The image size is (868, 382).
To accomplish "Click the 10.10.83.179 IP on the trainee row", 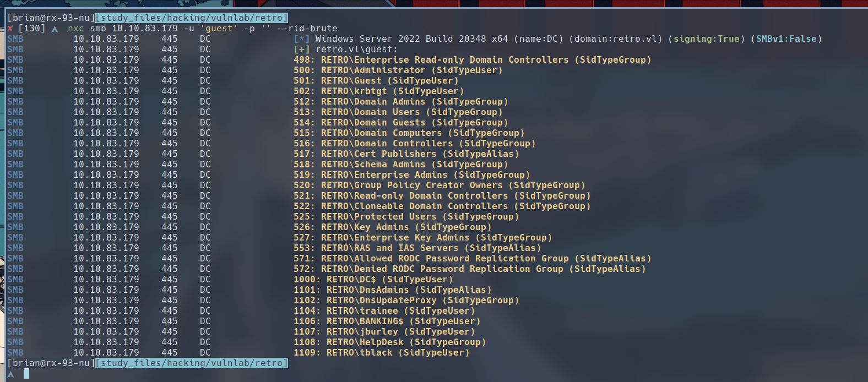I will 106,311.
